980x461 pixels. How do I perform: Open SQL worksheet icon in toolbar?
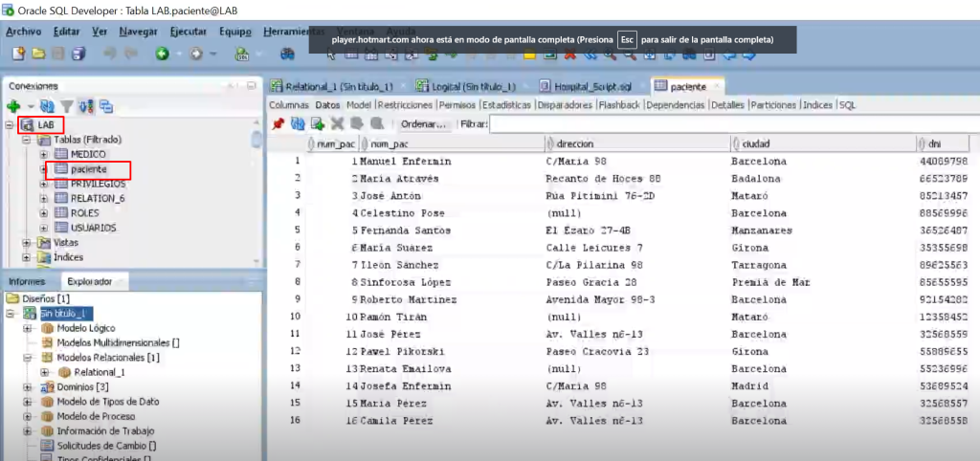point(242,55)
